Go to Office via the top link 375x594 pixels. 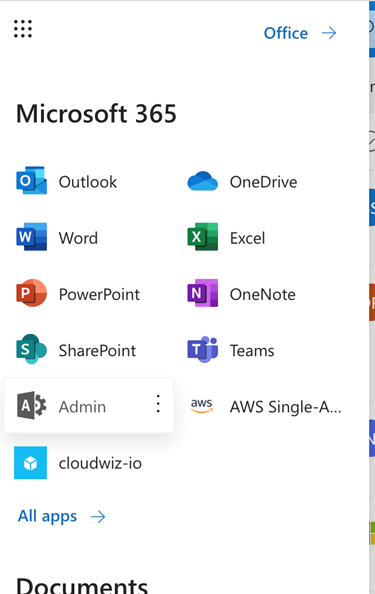tap(286, 33)
